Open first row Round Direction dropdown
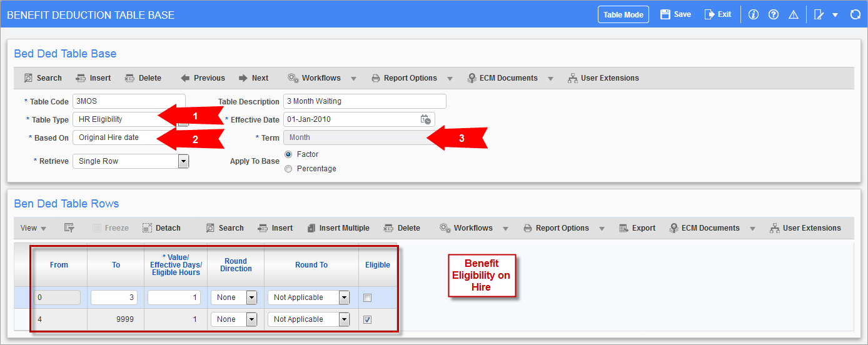Image resolution: width=868 pixels, height=345 pixels. tap(251, 297)
